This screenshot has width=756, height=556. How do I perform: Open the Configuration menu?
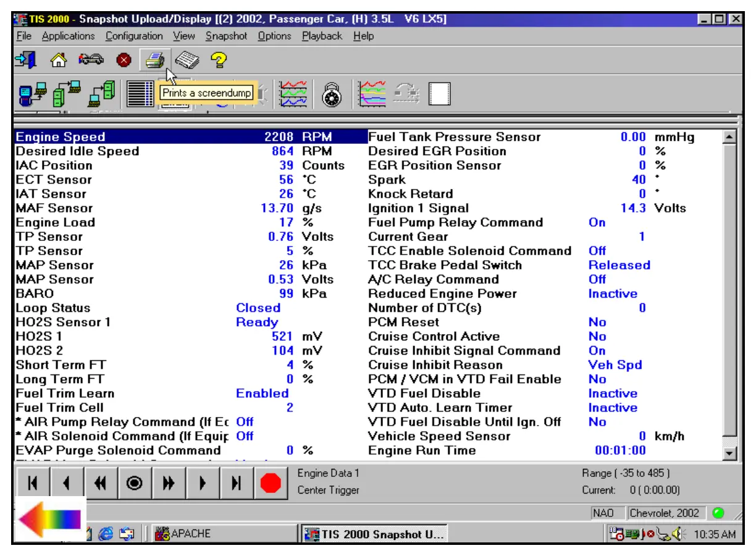[134, 36]
